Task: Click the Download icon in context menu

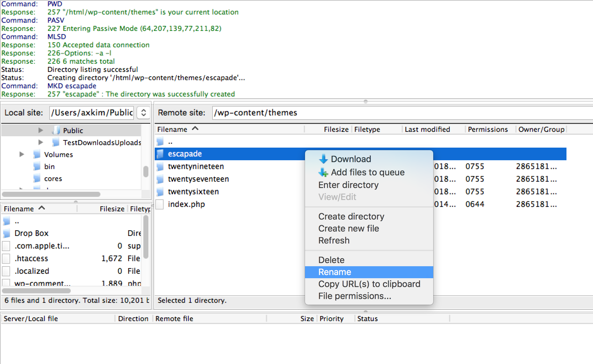Action: [323, 159]
